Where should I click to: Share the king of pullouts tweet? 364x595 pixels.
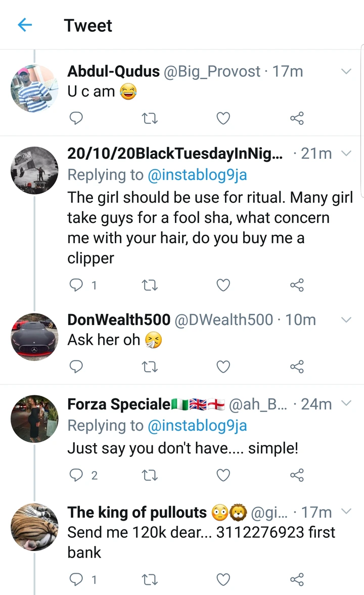pos(297,579)
